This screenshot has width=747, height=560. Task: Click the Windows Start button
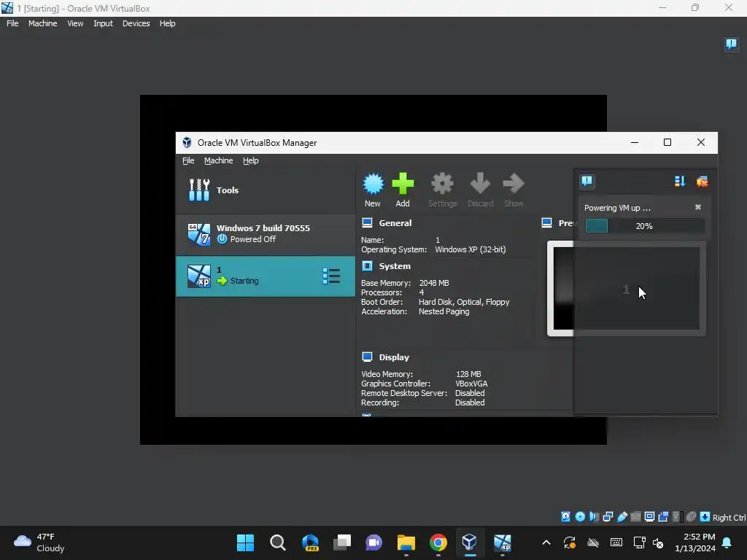point(245,542)
